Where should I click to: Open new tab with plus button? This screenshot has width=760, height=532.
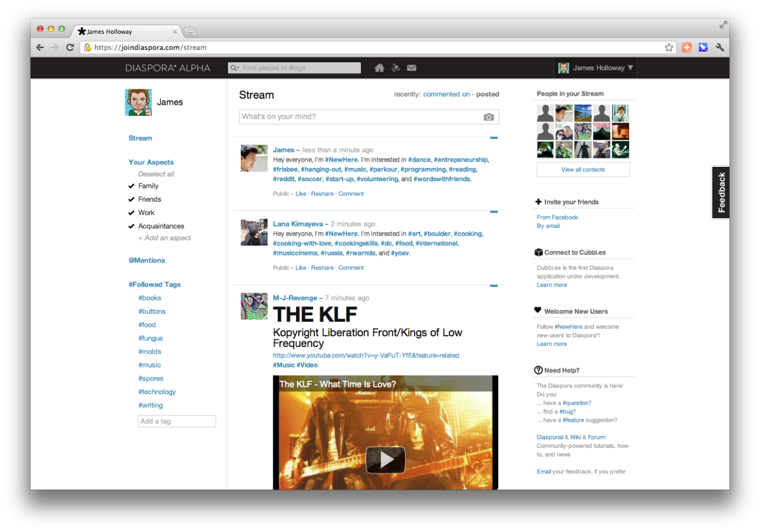pyautogui.click(x=190, y=32)
